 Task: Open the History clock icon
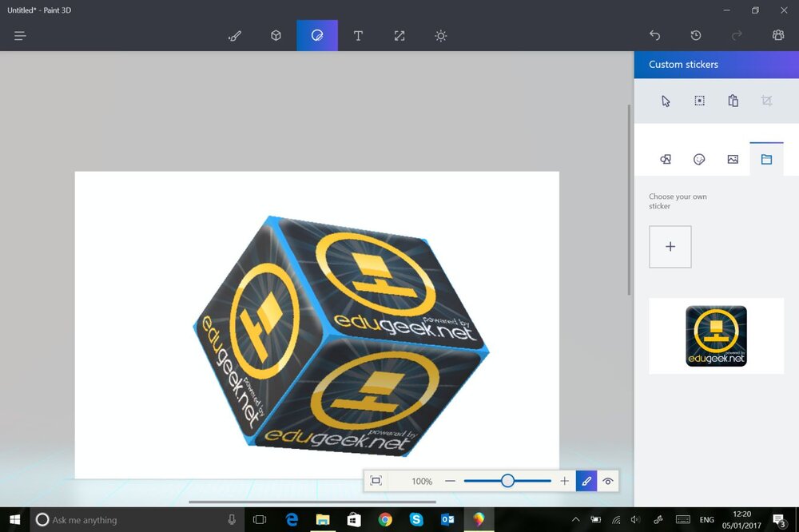(696, 35)
